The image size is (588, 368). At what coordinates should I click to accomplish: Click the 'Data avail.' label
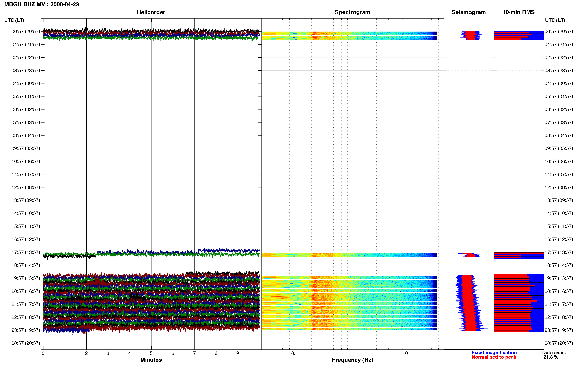click(554, 353)
